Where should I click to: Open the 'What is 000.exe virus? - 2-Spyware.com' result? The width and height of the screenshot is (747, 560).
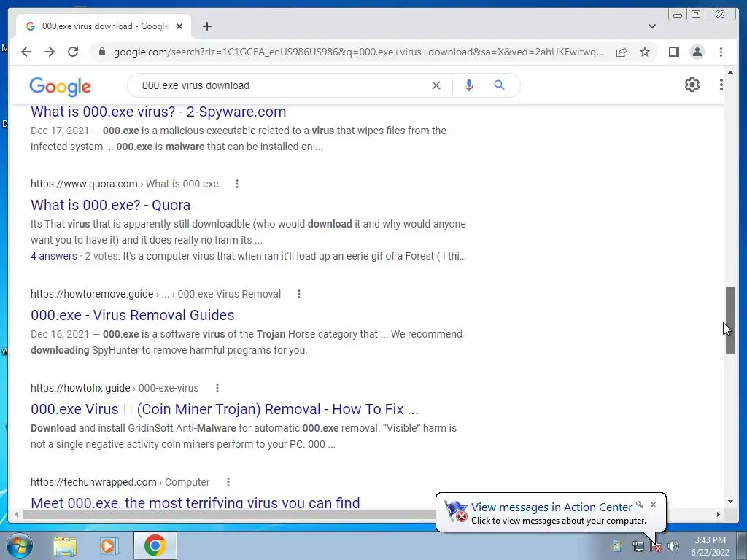[x=158, y=112]
